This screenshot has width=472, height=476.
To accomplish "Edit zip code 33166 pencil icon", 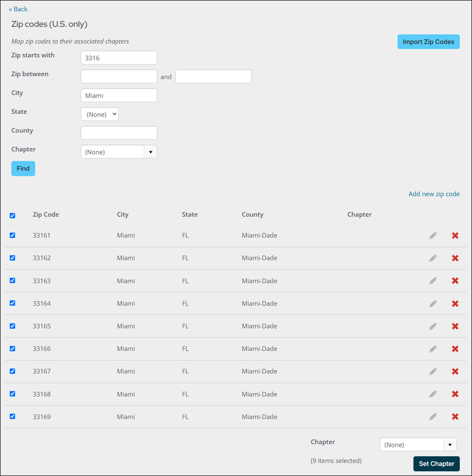I will (433, 349).
